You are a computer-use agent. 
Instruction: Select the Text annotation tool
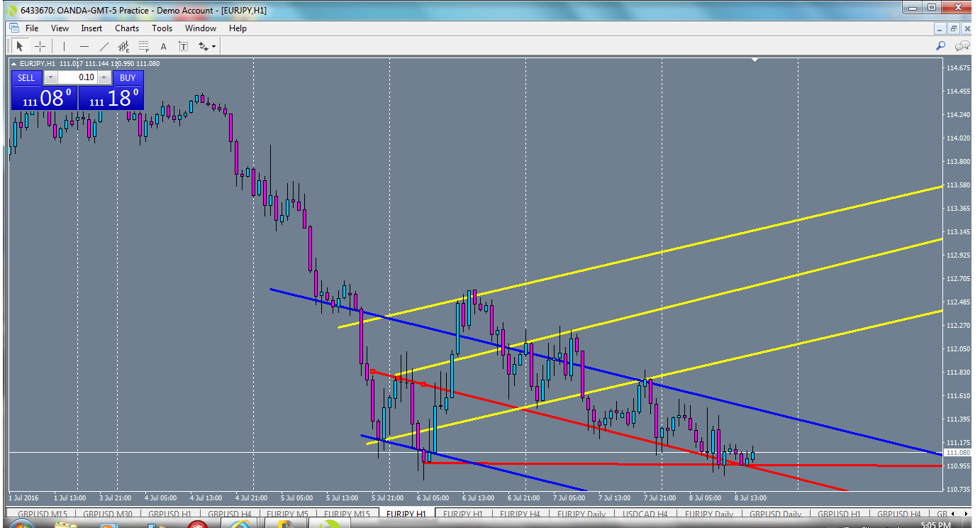[162, 45]
